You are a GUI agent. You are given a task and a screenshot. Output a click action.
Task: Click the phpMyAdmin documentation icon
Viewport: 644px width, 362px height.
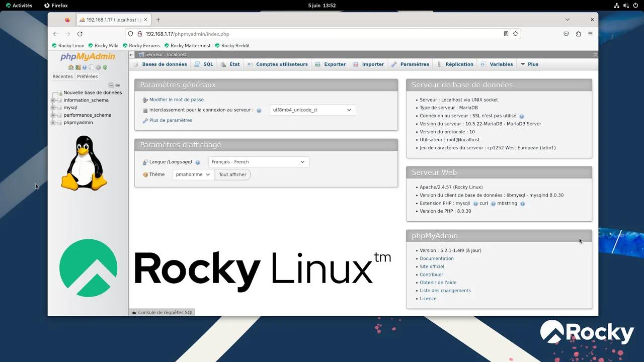(91, 67)
